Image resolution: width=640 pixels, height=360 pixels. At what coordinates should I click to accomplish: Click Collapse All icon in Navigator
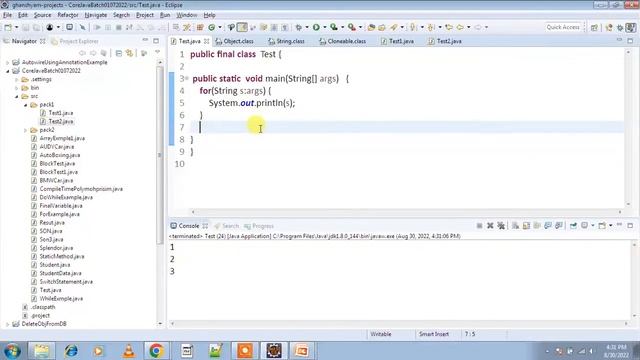[x=119, y=53]
